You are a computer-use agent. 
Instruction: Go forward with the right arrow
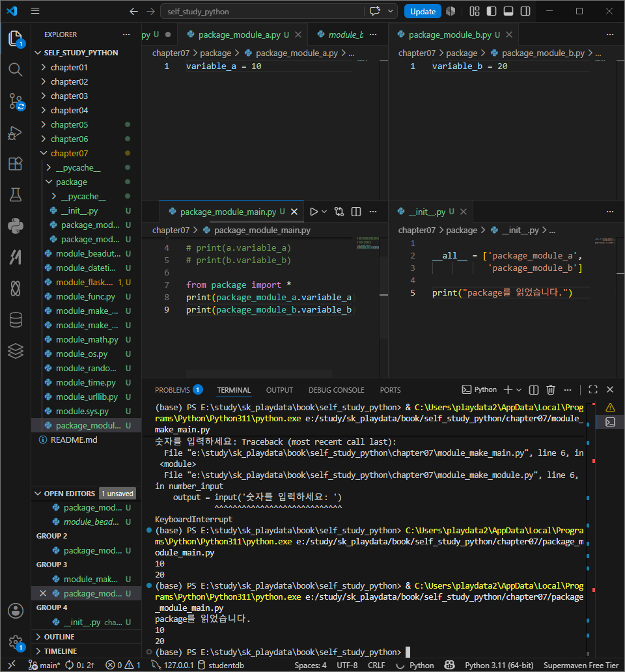click(150, 12)
